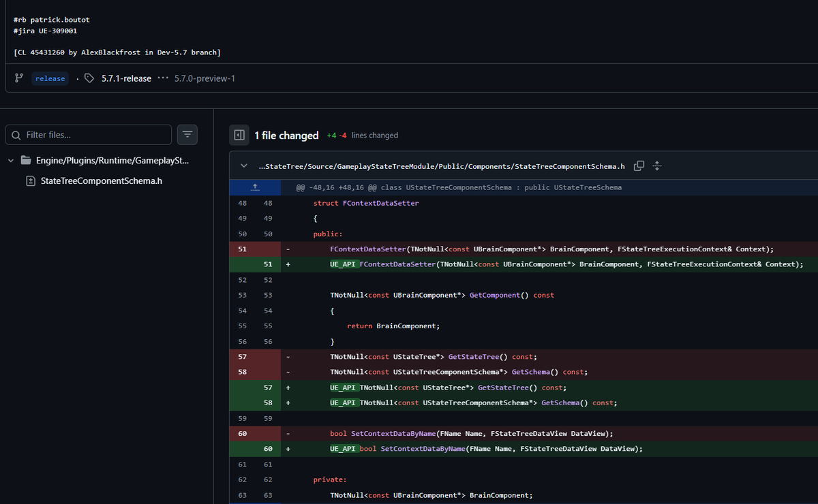
Task: Open StateTreeComponentSchema.h in the file tree
Action: click(x=102, y=181)
